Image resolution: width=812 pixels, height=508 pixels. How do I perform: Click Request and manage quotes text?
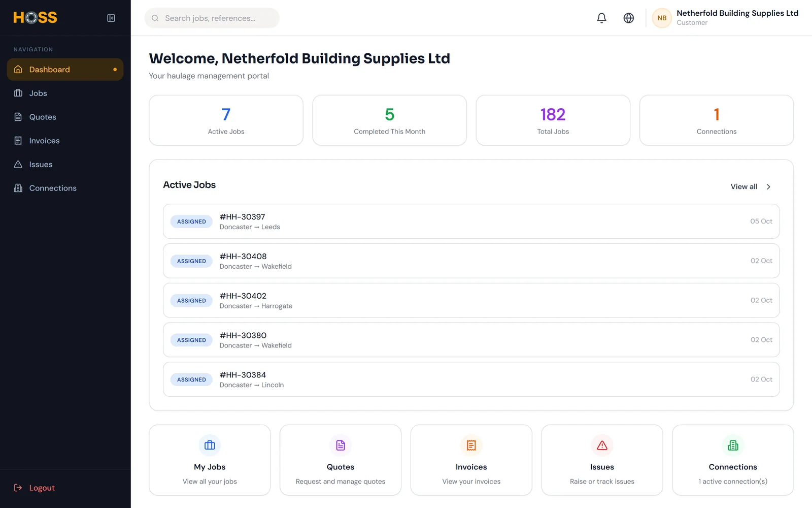click(341, 482)
